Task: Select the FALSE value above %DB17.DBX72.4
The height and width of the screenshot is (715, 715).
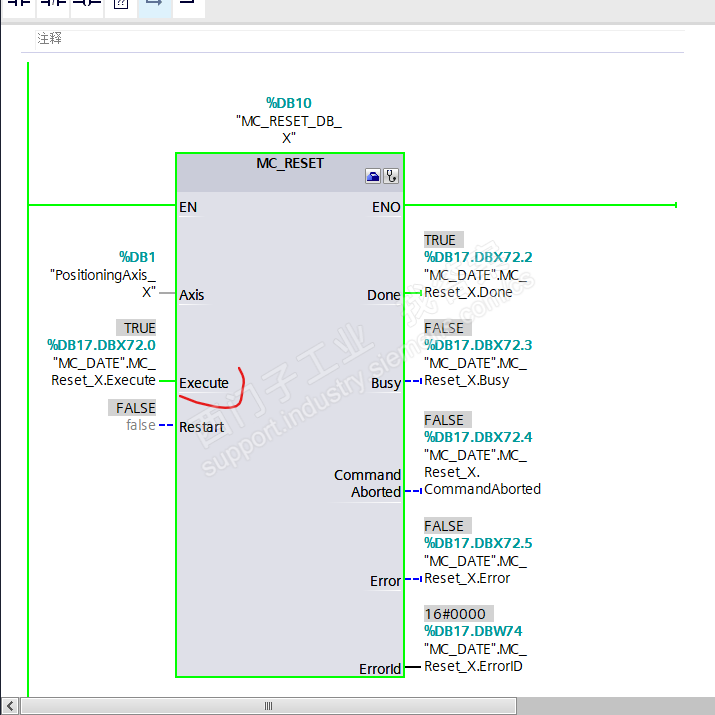Action: [447, 420]
